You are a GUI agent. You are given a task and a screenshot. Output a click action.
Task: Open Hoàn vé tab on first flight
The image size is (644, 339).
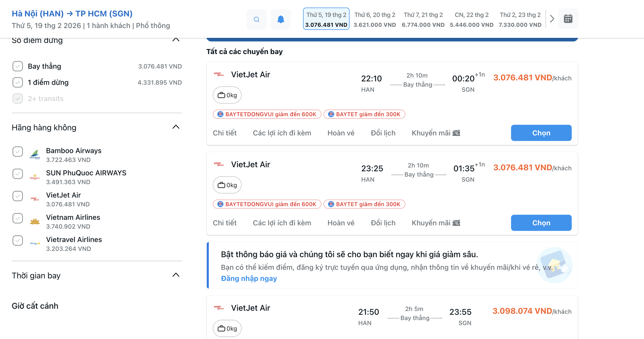pyautogui.click(x=341, y=133)
